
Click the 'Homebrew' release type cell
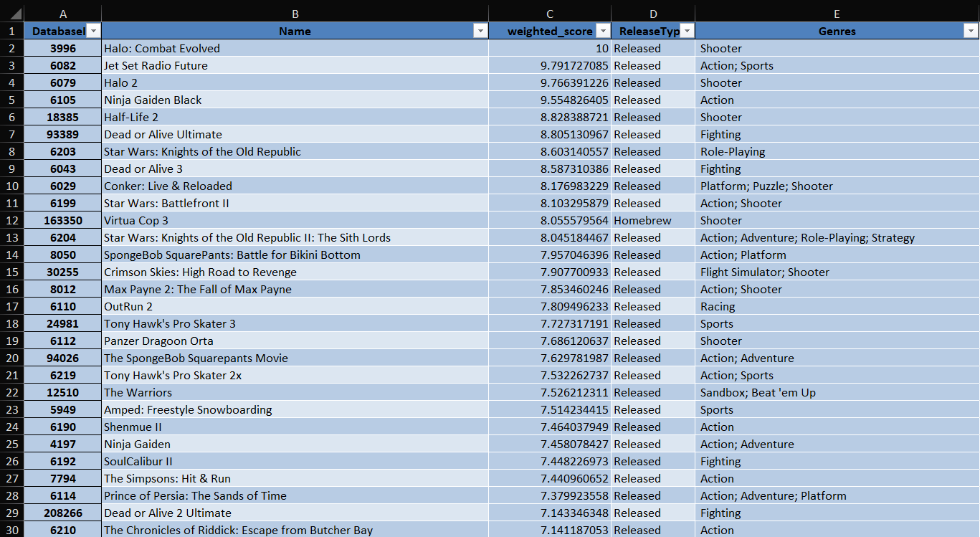click(x=653, y=220)
